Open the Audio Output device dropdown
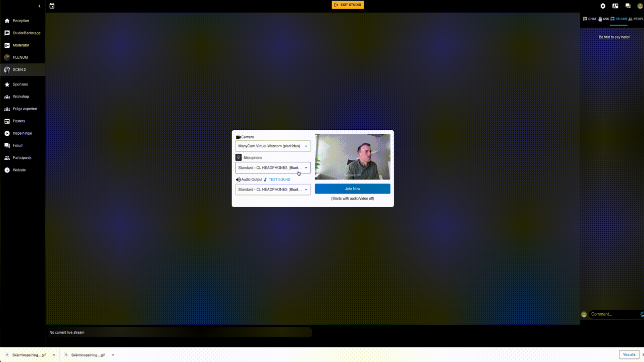Image resolution: width=644 pixels, height=362 pixels. pos(273,190)
